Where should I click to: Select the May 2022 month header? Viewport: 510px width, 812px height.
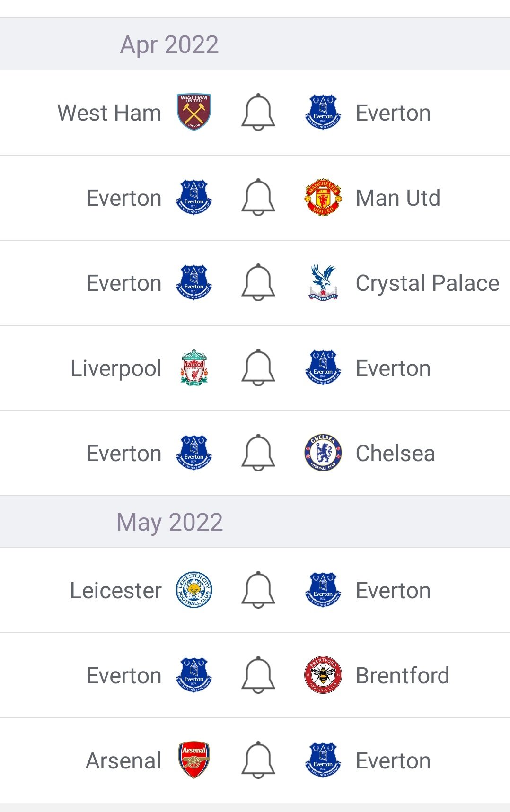(x=169, y=522)
